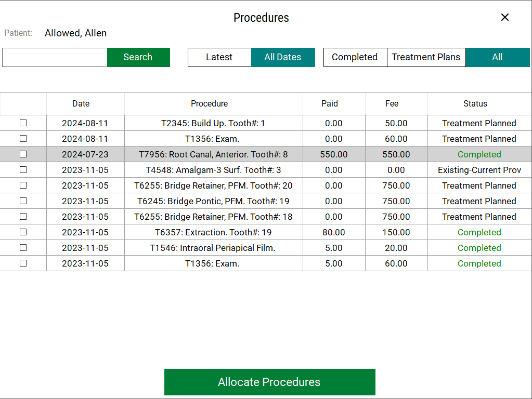Click the Fee column header
The image size is (532, 399).
point(392,103)
